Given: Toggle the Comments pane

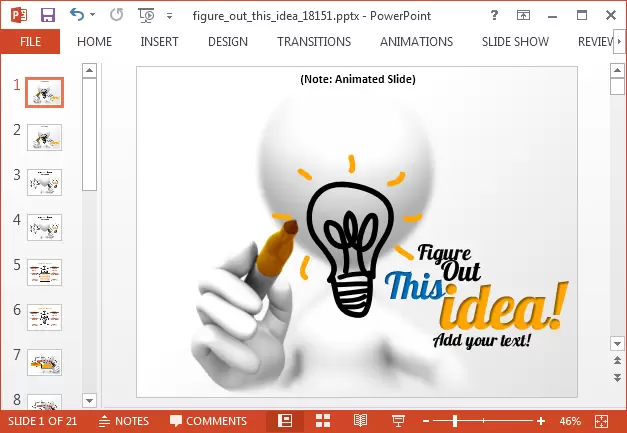Looking at the screenshot, I should [208, 421].
